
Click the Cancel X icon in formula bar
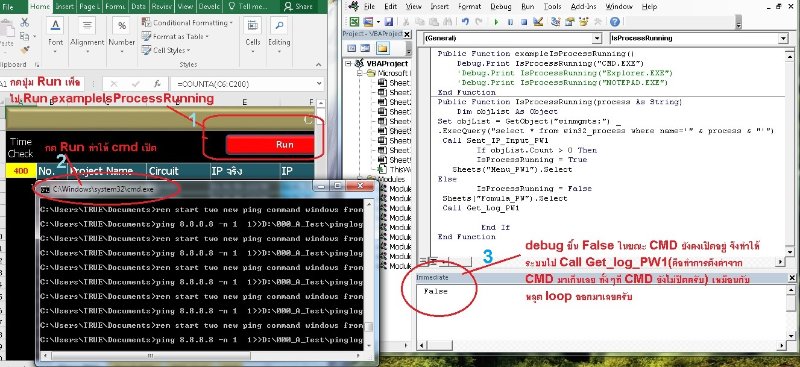(x=114, y=84)
